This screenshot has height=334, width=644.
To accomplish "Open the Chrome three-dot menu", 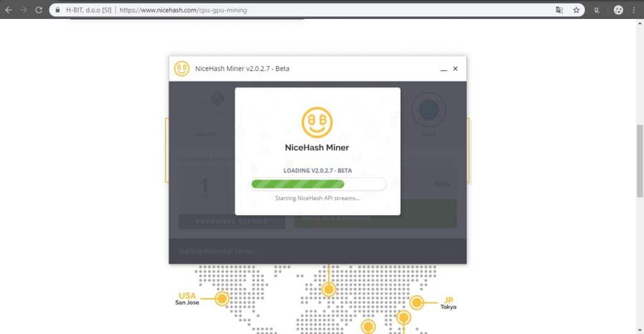I will tap(634, 10).
